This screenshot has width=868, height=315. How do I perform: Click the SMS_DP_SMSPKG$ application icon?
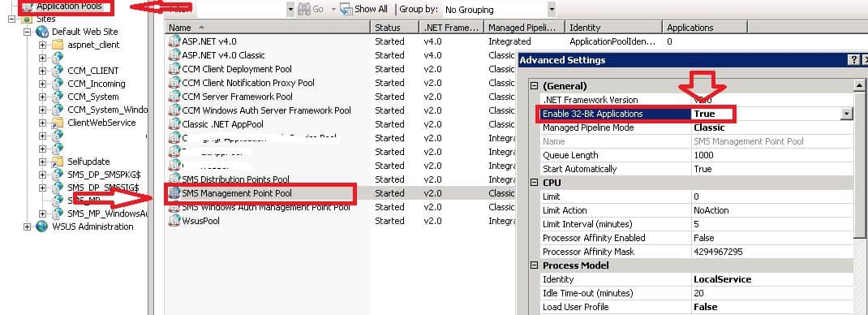(57, 175)
